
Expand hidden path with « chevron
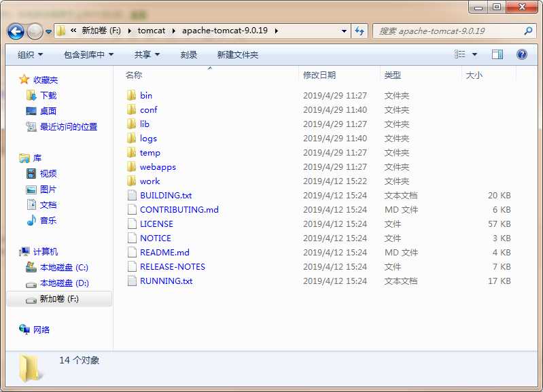point(73,31)
